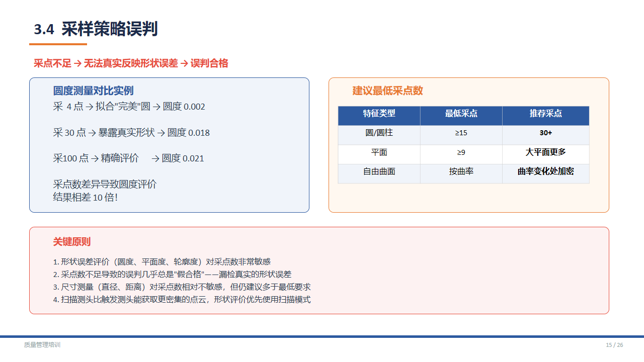This screenshot has width=644, height=362.
Task: Click the "推荐采点" table header
Action: pyautogui.click(x=545, y=114)
